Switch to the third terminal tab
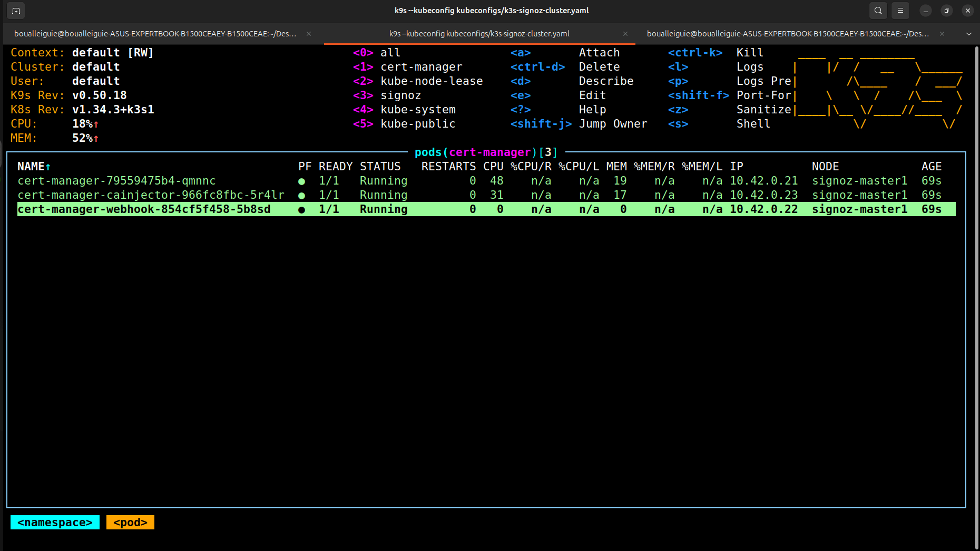The image size is (980, 551). coord(788,34)
